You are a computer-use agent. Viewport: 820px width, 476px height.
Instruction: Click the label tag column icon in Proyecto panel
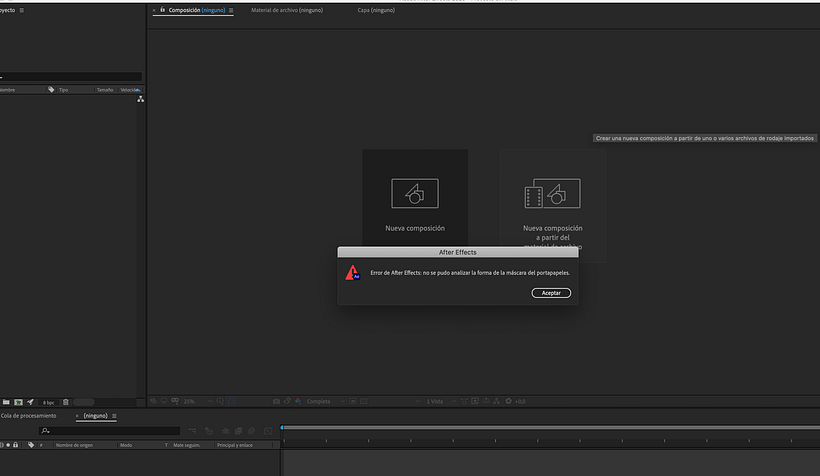[x=51, y=89]
